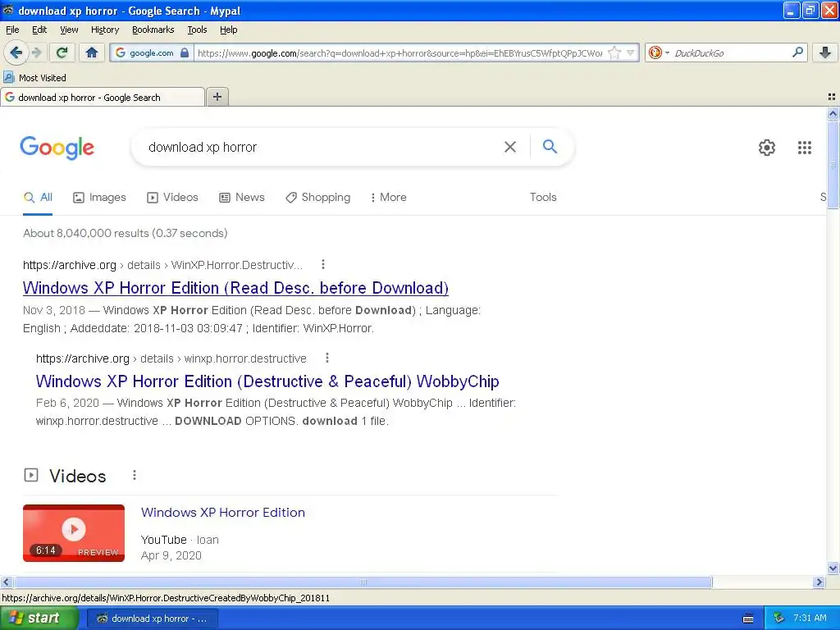Open Google settings gear
840x630 pixels.
(x=767, y=148)
